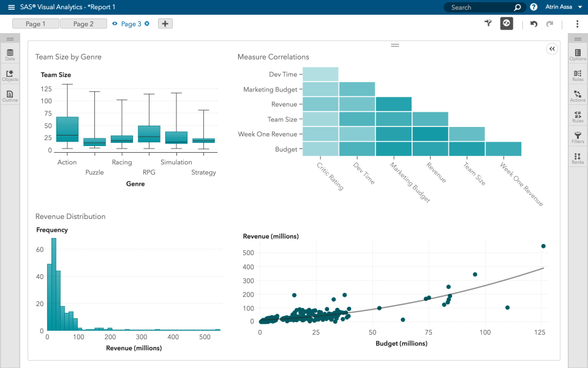
Task: Switch to the Page 1 tab
Action: [x=35, y=23]
